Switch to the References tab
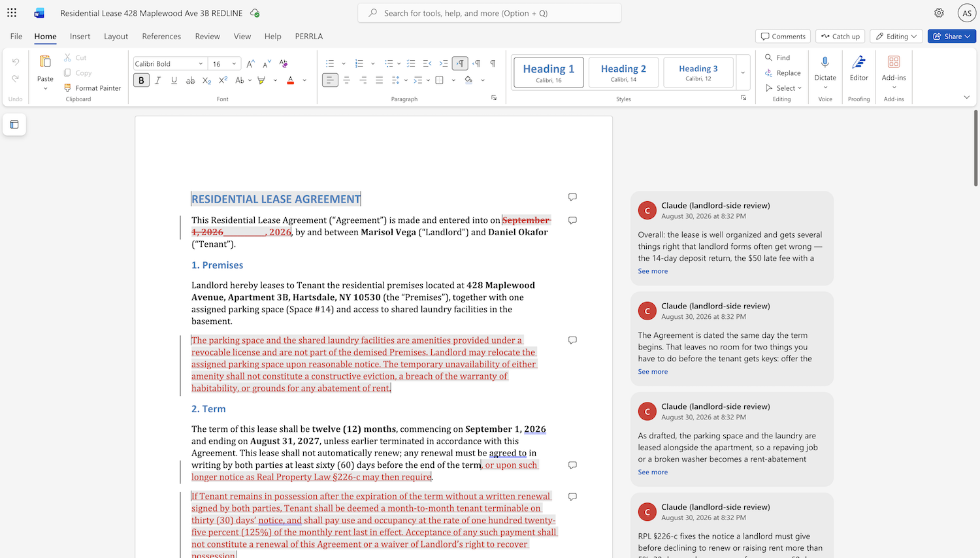The image size is (980, 558). [161, 37]
